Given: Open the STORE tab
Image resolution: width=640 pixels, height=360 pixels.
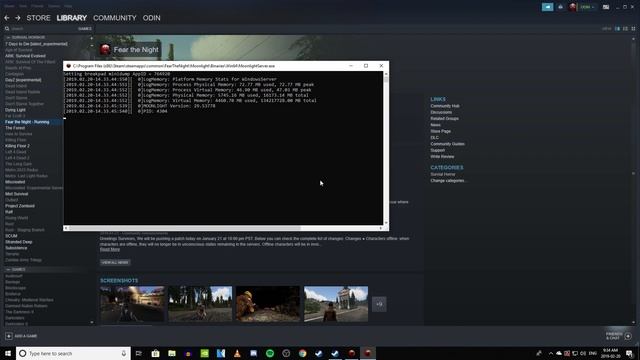Looking at the screenshot, I should [x=38, y=18].
